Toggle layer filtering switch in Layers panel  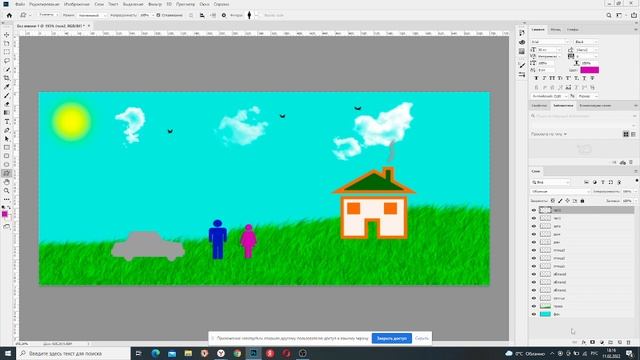[x=637, y=180]
